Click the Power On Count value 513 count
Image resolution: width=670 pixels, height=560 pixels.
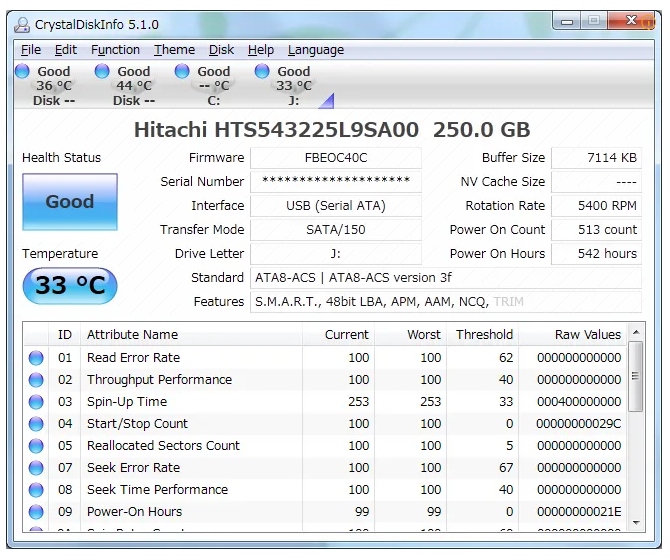coord(597,230)
